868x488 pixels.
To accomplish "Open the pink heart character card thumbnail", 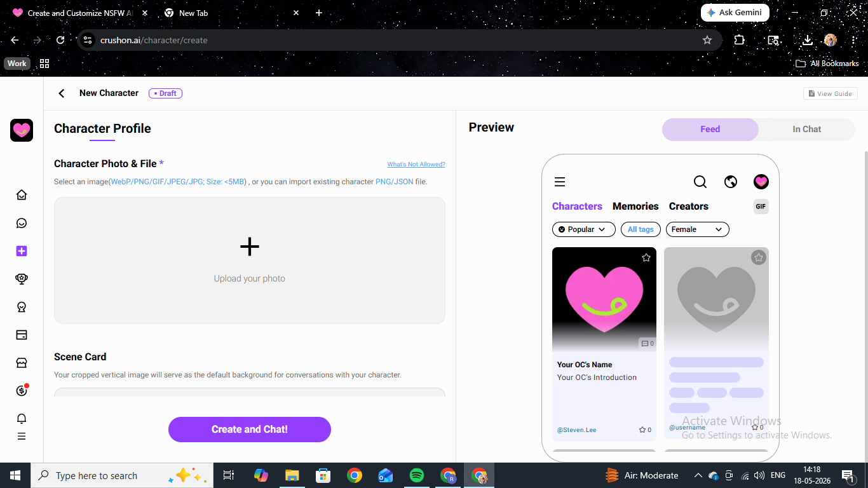I will pos(604,299).
